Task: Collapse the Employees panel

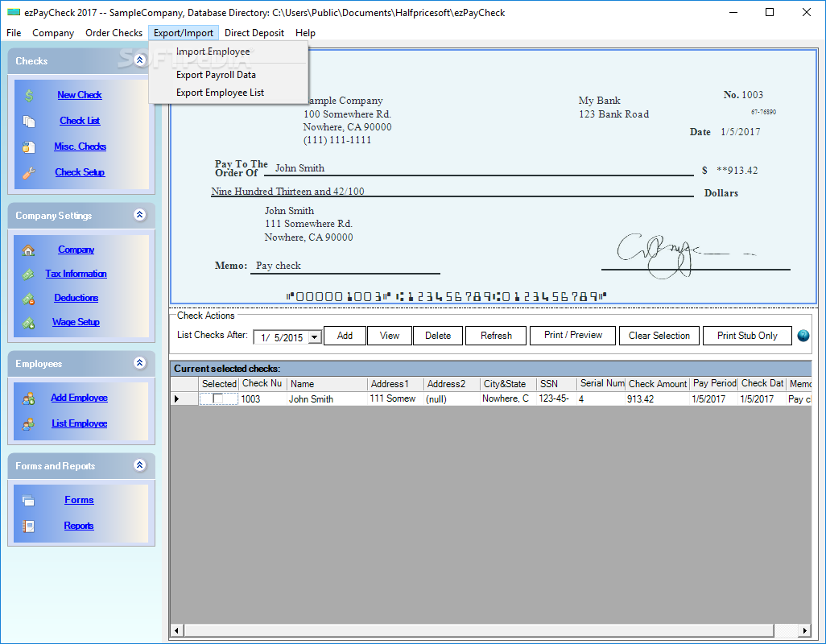Action: tap(139, 363)
